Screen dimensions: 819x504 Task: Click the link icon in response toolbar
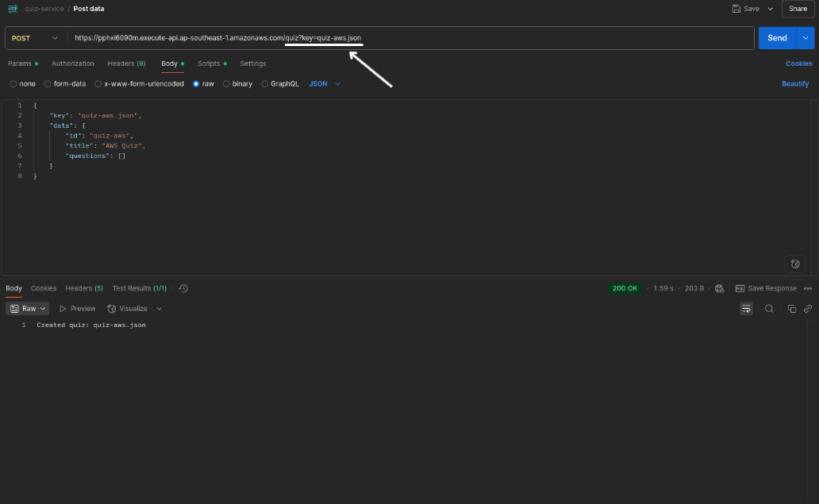click(808, 309)
